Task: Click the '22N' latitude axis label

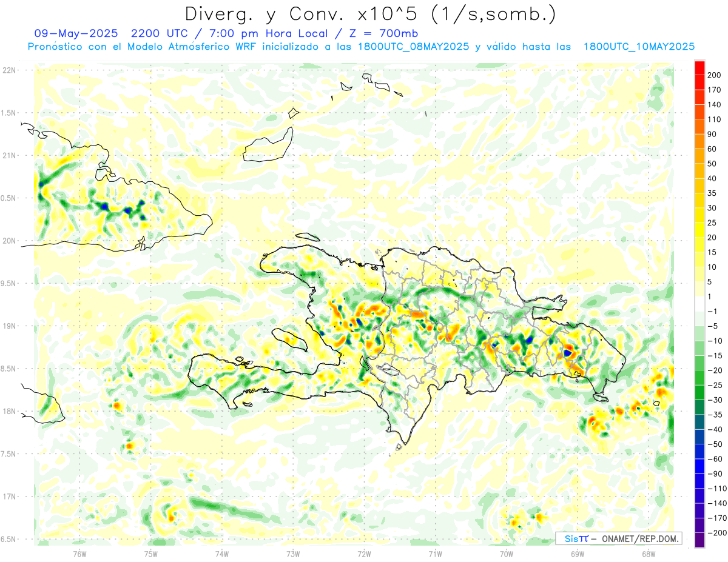Action: point(8,70)
